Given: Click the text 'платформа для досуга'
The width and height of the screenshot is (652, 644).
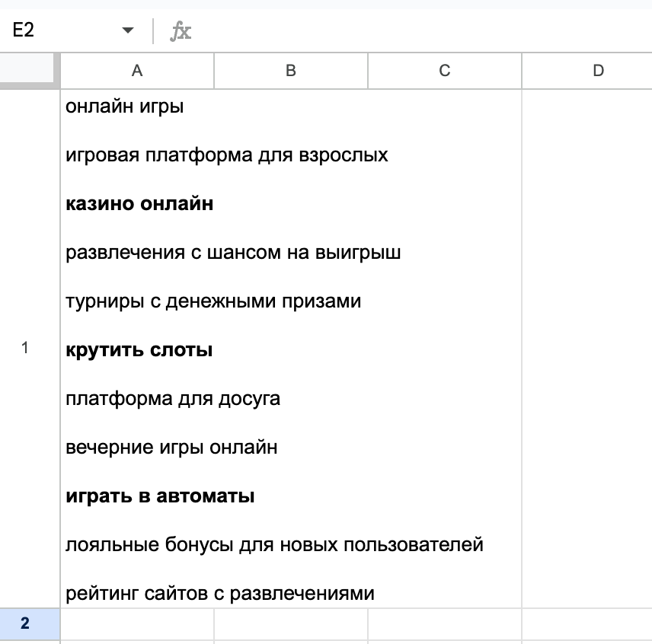Looking at the screenshot, I should point(173,399).
